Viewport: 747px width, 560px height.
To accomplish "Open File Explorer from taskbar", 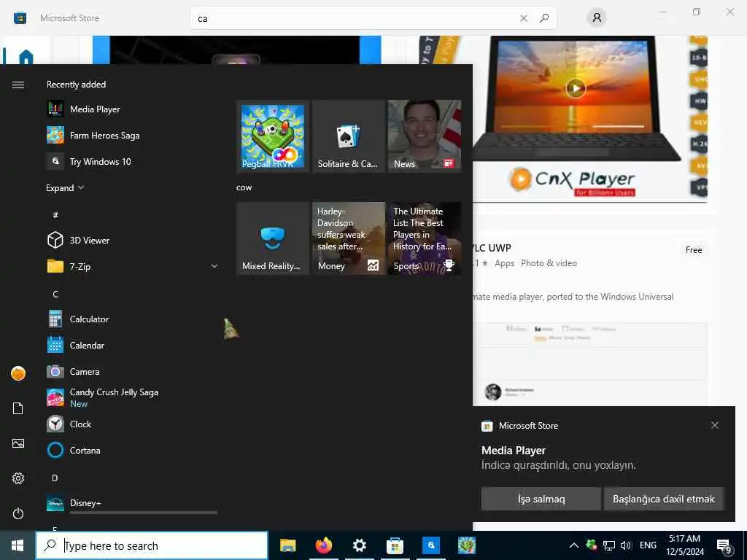I will pyautogui.click(x=287, y=545).
